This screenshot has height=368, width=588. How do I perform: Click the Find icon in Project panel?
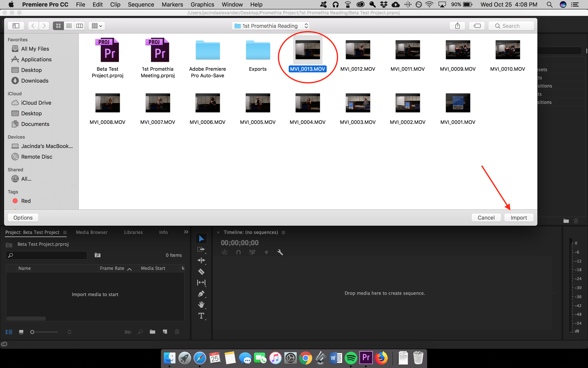click(140, 332)
